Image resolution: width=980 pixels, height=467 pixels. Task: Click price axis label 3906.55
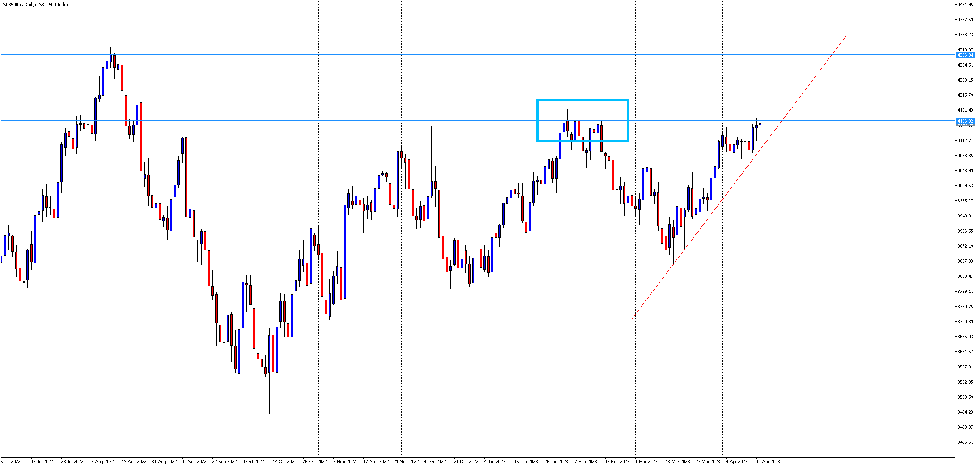point(965,231)
